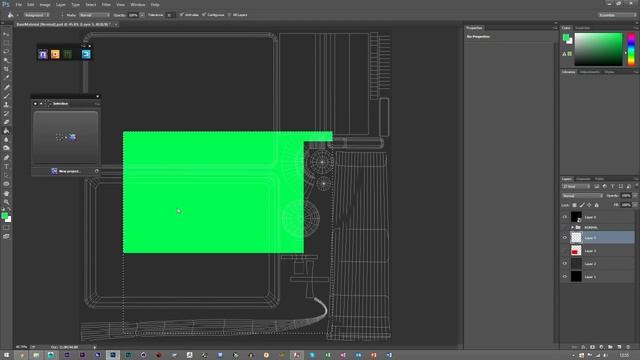Select the Horizontal Type tool
Image resolution: width=640 pixels, height=360 pixels.
[x=6, y=166]
